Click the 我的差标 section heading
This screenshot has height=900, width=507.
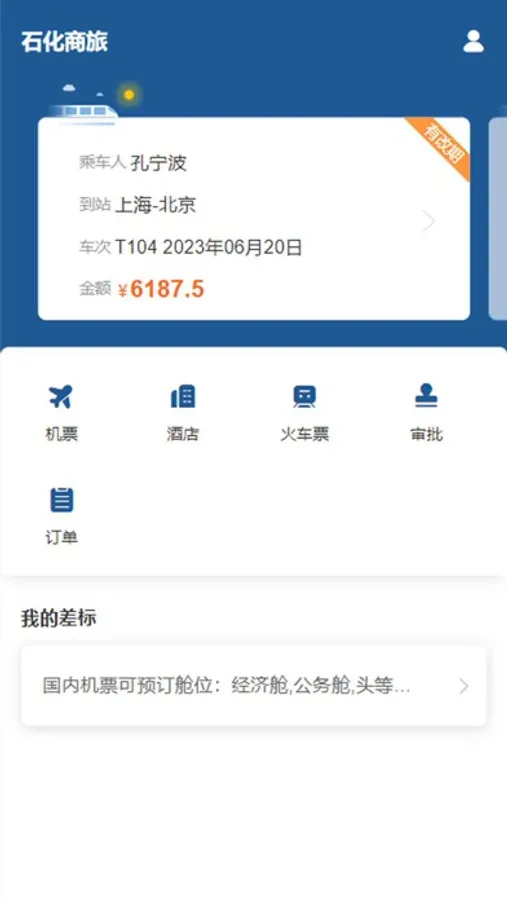click(59, 618)
